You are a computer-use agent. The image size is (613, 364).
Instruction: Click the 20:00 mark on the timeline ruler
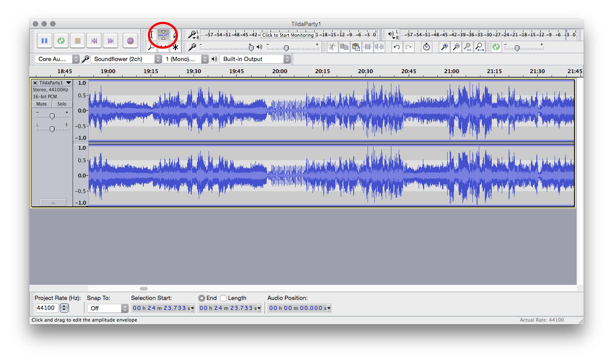(x=280, y=71)
